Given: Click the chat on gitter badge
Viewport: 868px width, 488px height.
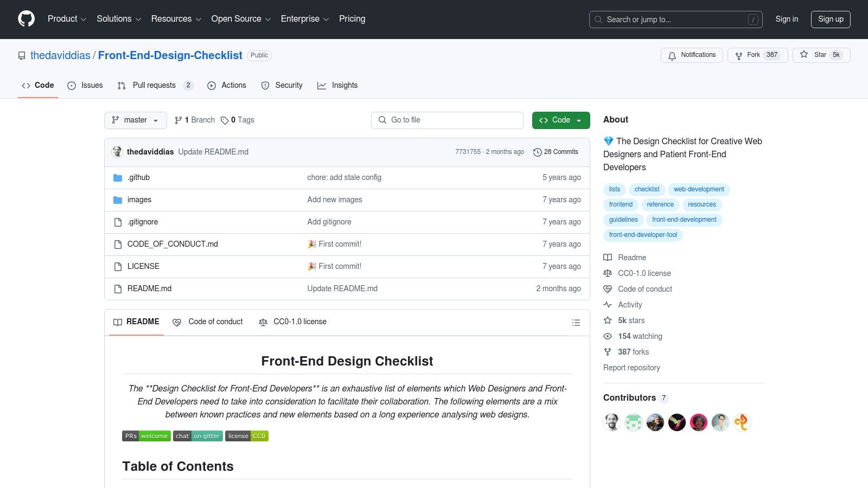Looking at the screenshot, I should [198, 436].
